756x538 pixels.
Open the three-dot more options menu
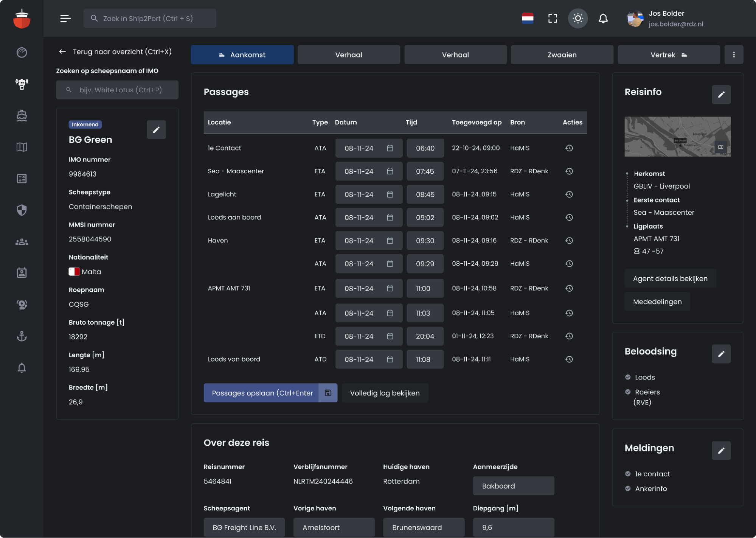pyautogui.click(x=733, y=55)
